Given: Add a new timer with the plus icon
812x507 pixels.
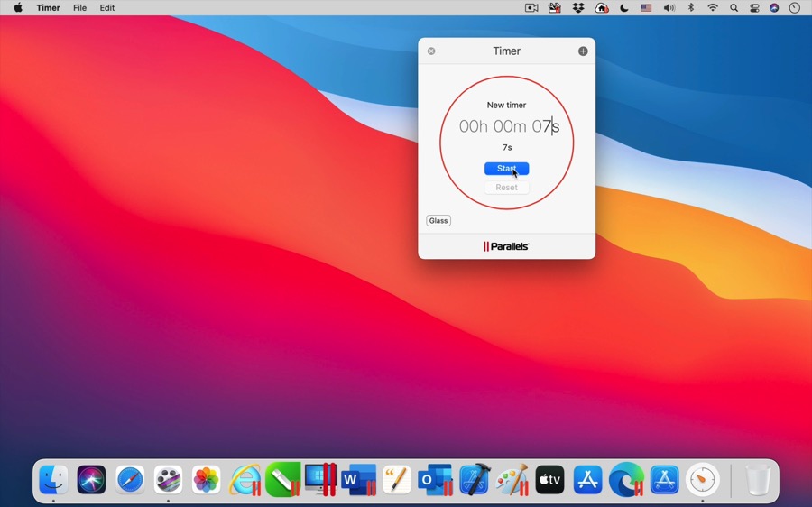Looking at the screenshot, I should (583, 51).
